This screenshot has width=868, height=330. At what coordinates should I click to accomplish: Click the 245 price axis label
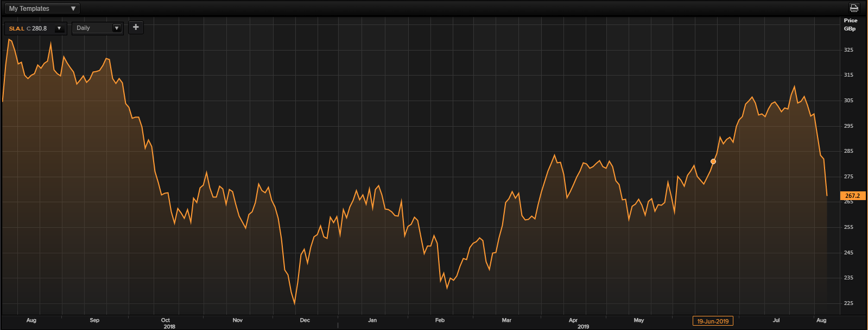848,252
